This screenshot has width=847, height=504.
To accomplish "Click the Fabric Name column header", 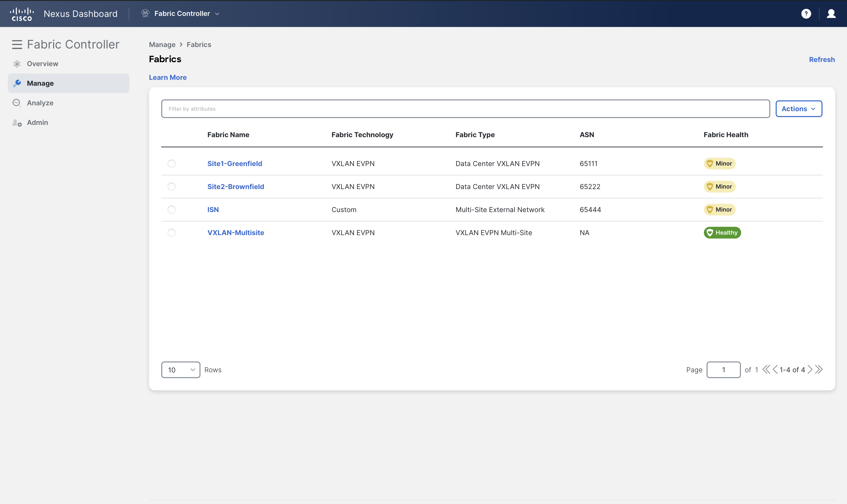I will point(228,135).
